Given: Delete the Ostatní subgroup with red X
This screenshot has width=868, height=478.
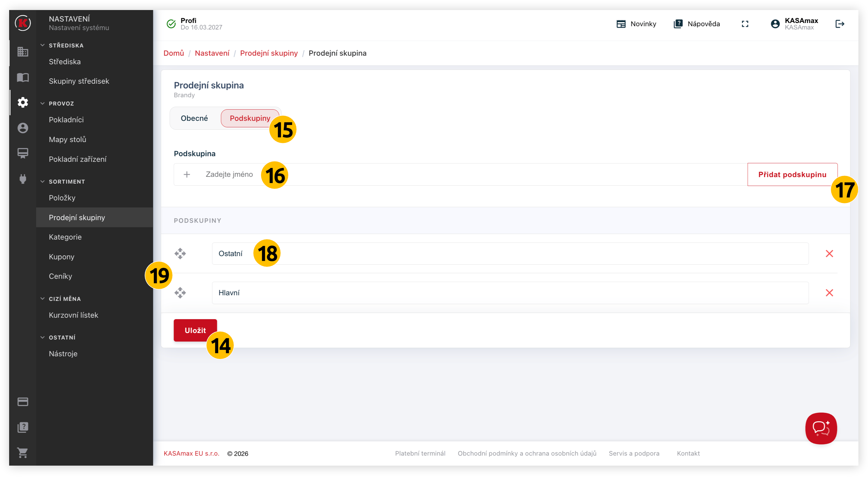Looking at the screenshot, I should 829,254.
